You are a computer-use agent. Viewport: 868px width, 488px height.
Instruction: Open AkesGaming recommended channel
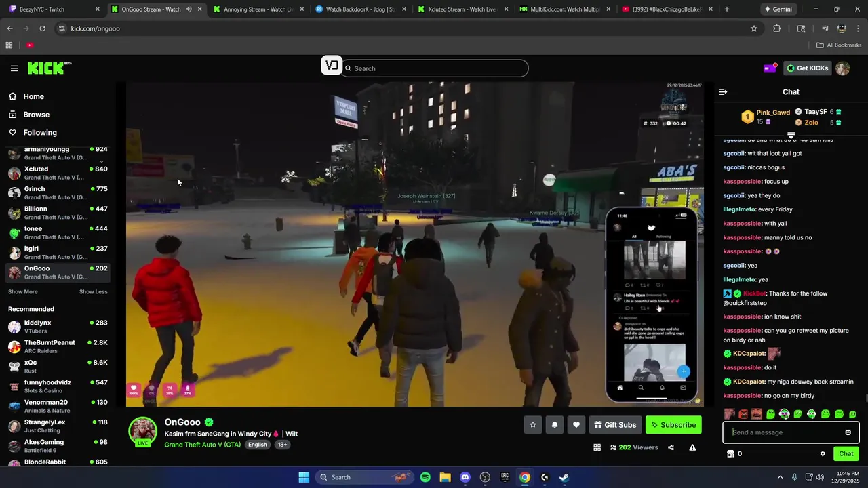[x=57, y=446]
